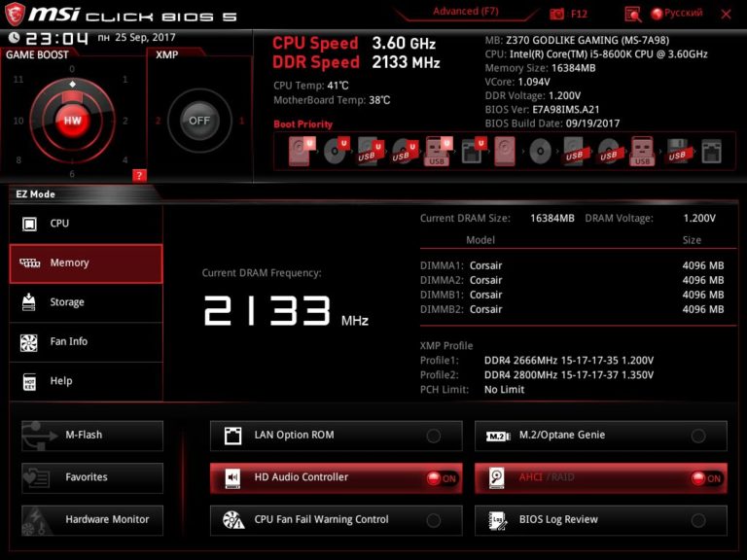Close the BIOS with the X button
The image size is (747, 560).
pyautogui.click(x=726, y=15)
